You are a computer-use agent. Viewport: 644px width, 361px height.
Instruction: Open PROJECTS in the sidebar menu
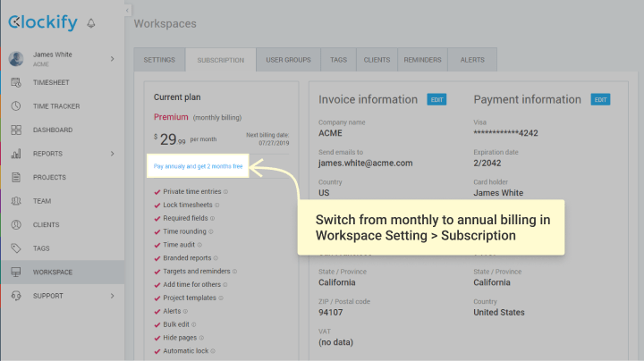click(x=49, y=177)
